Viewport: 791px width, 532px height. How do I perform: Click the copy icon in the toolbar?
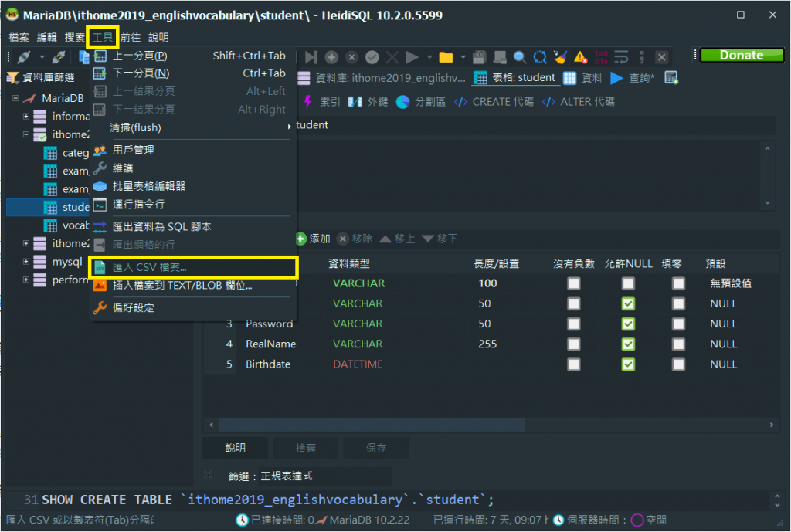83,57
